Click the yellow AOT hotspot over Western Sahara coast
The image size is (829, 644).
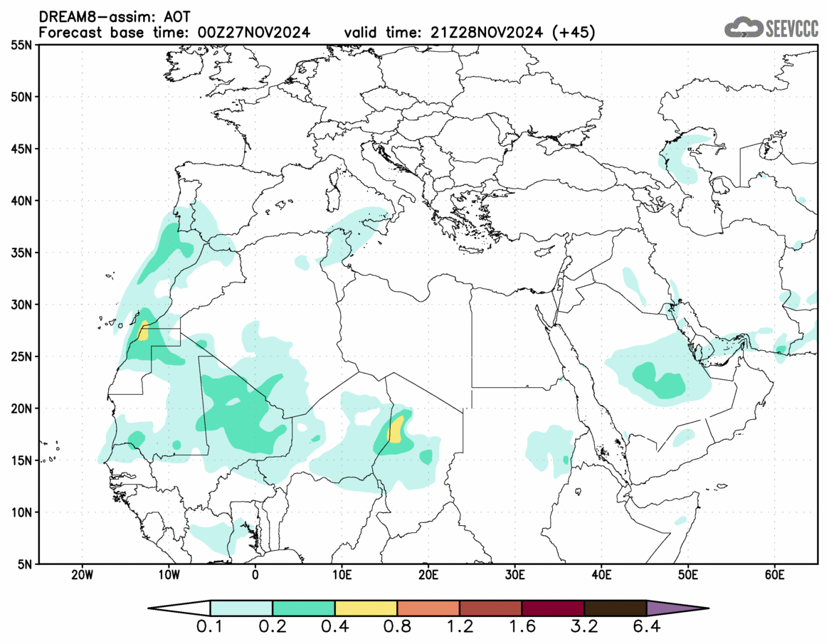click(x=143, y=330)
